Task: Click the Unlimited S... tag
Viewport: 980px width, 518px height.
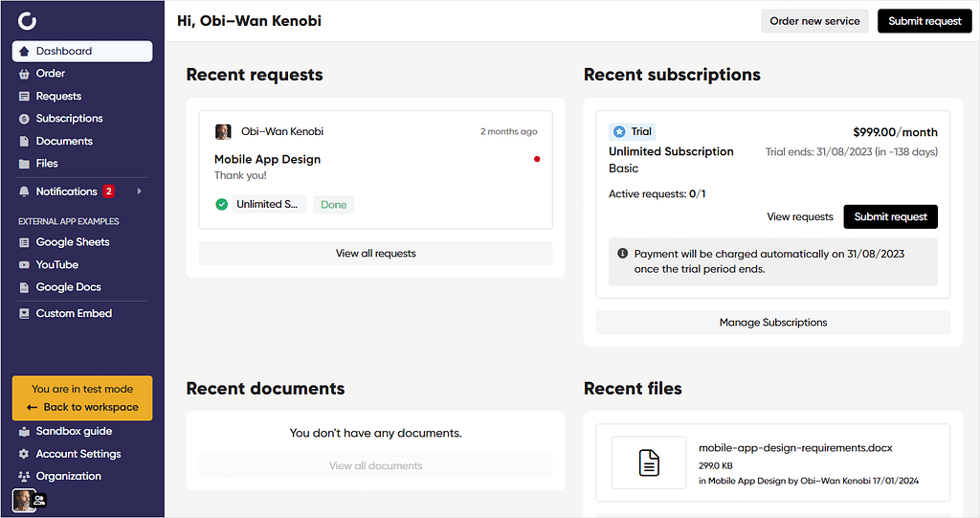Action: pyautogui.click(x=269, y=205)
